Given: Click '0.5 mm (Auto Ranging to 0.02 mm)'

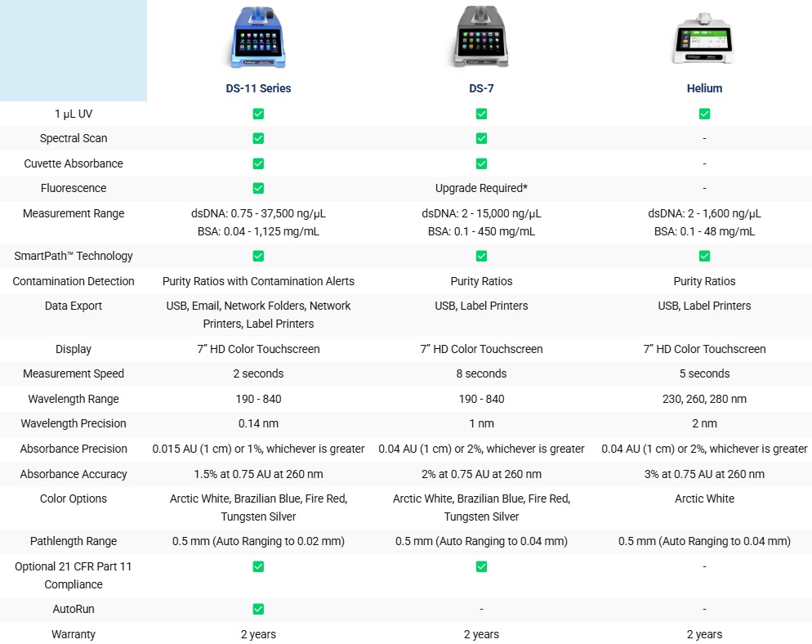Looking at the screenshot, I should pyautogui.click(x=258, y=541).
